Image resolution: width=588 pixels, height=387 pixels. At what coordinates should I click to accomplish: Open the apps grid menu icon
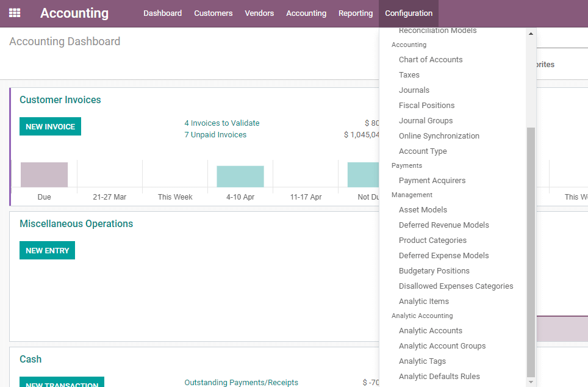15,13
